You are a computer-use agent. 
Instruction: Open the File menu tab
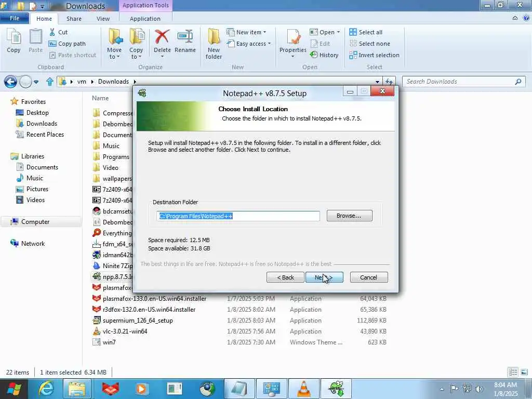(x=15, y=18)
